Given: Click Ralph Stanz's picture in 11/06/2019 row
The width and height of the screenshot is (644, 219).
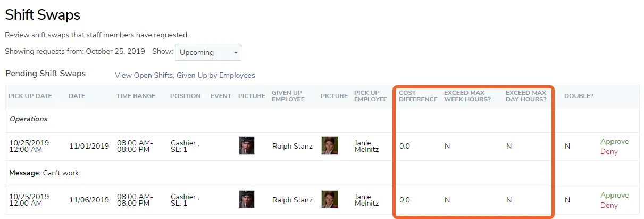Looking at the screenshot, I should click(247, 199).
